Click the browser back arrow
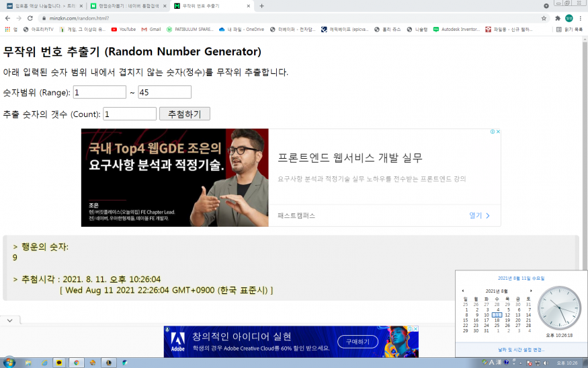Screen dimensions: 588x368 7,18
